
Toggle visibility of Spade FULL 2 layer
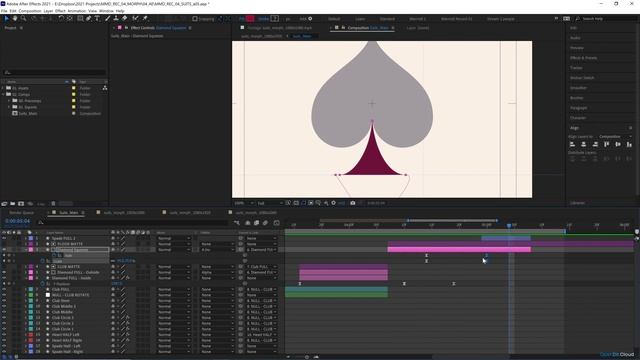pyautogui.click(x=4, y=238)
